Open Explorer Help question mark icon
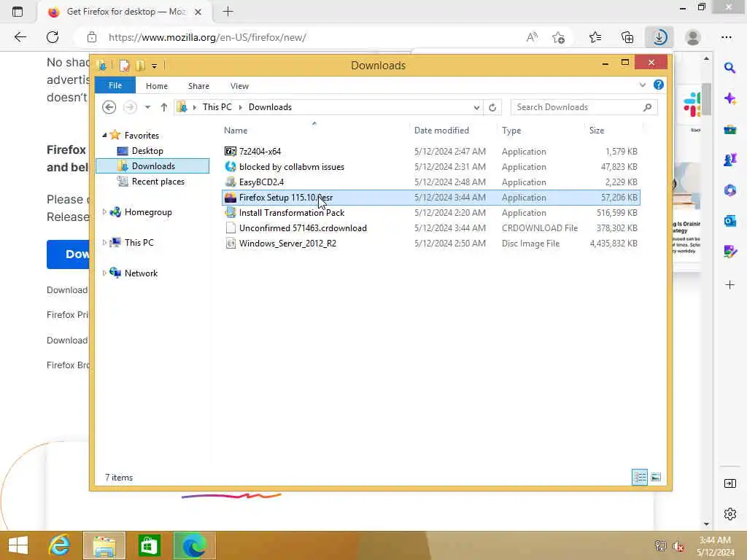This screenshot has width=747, height=560. [x=659, y=85]
